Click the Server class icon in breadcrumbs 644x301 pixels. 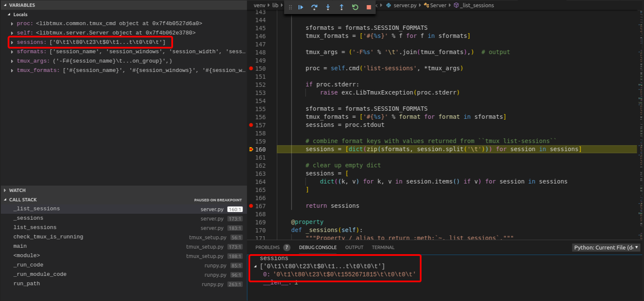tap(426, 5)
